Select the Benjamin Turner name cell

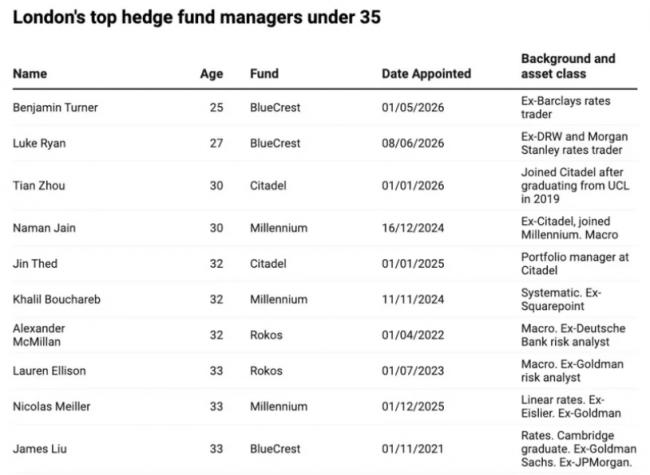click(x=55, y=108)
